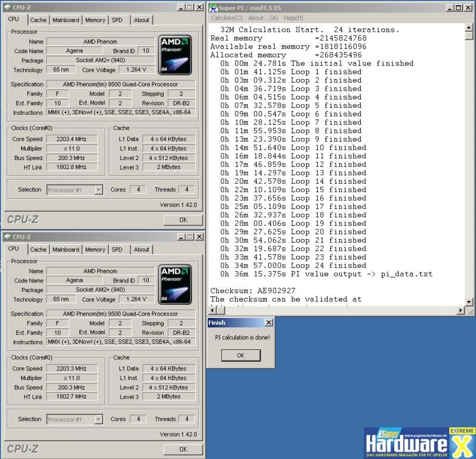Click Core Speed 2203.3 MHz field in bottom CPU-Z
476x459 pixels.
point(72,368)
